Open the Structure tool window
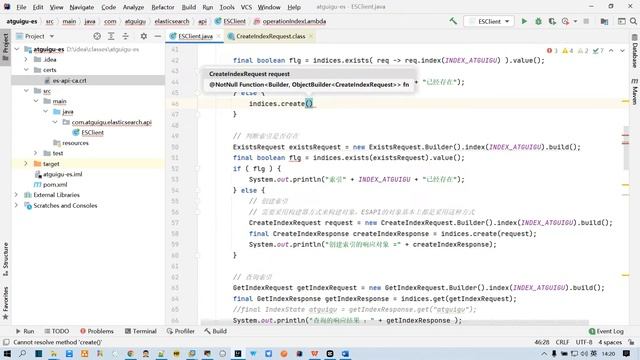Viewport: 640px width, 360px height. coord(5,259)
